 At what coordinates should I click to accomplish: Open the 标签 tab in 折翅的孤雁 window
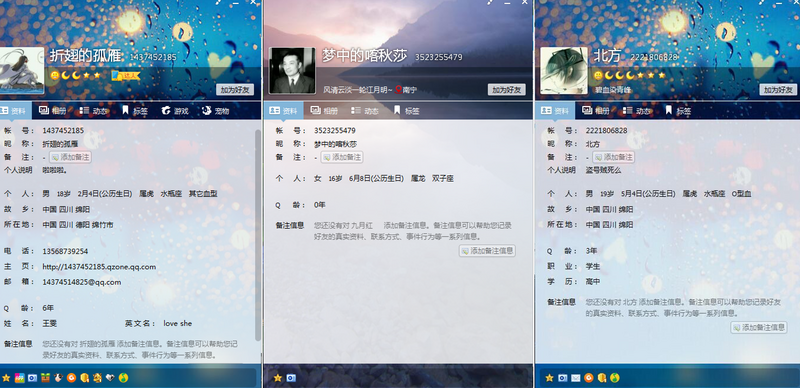click(135, 110)
